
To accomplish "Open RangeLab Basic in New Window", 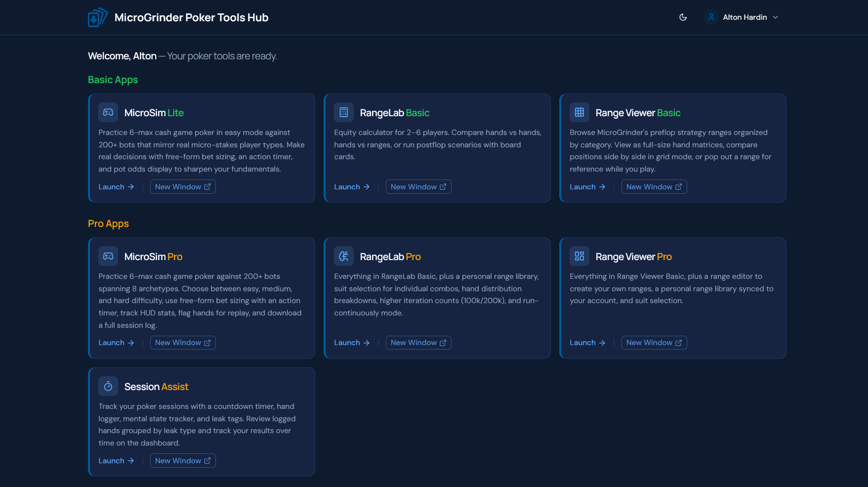I will pyautogui.click(x=418, y=187).
